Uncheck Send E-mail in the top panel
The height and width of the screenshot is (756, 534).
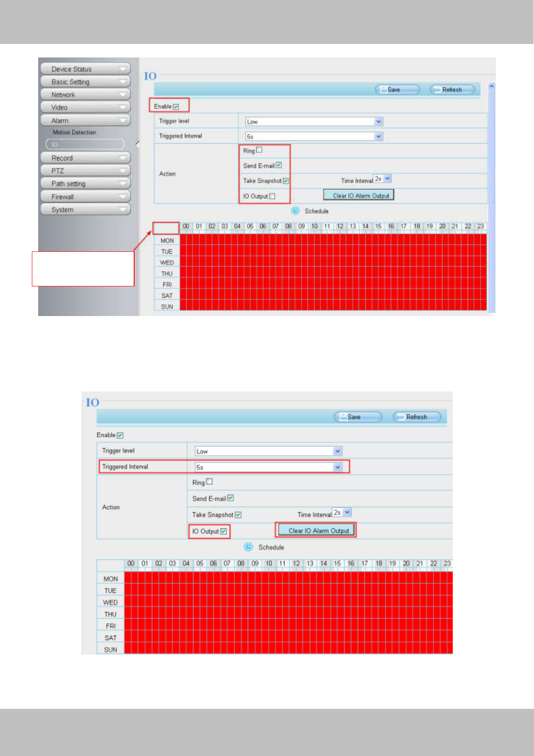[x=279, y=165]
